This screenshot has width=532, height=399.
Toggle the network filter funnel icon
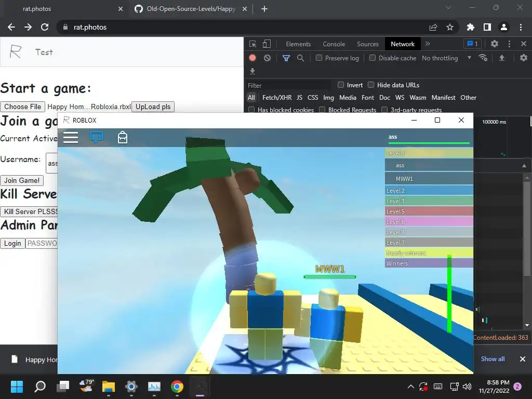coord(286,58)
